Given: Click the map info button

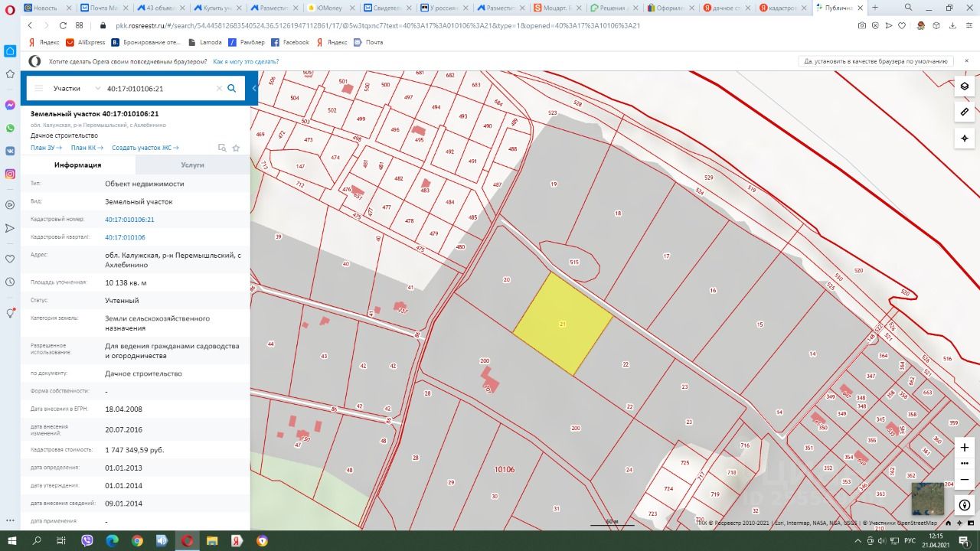Looking at the screenshot, I should (x=965, y=505).
